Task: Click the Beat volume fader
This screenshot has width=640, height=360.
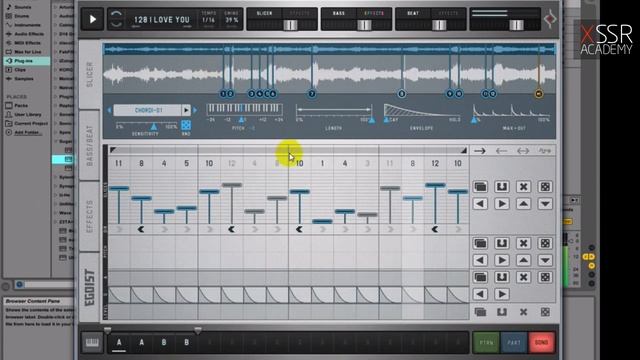Action: tap(439, 25)
